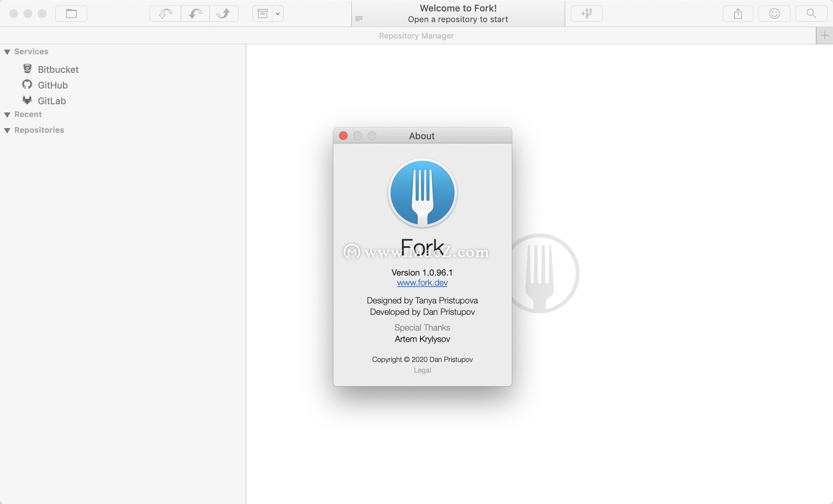Click the Bitbucket bucket icon
Viewport: 833px width, 504px height.
27,69
